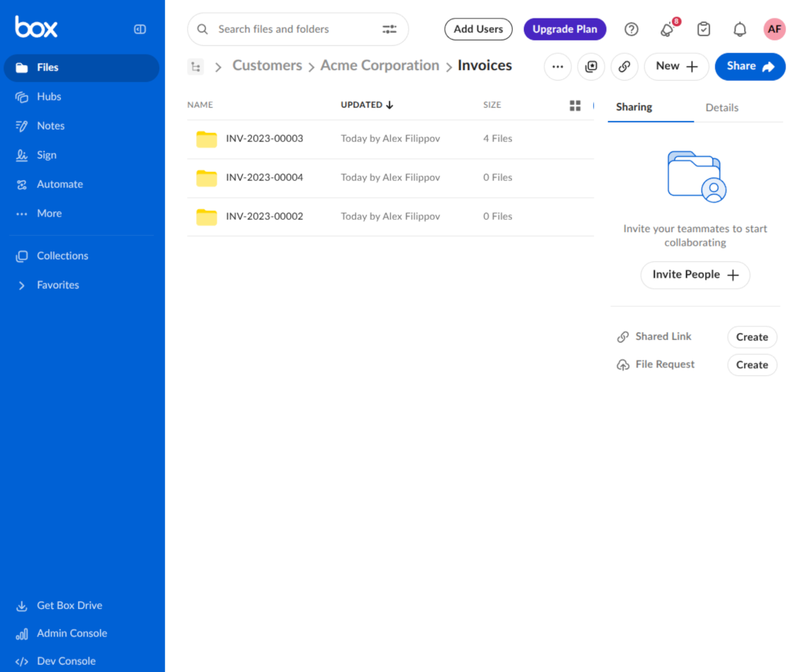Screen dimensions: 800x672
Task: Click the File Request upload icon
Action: (623, 365)
